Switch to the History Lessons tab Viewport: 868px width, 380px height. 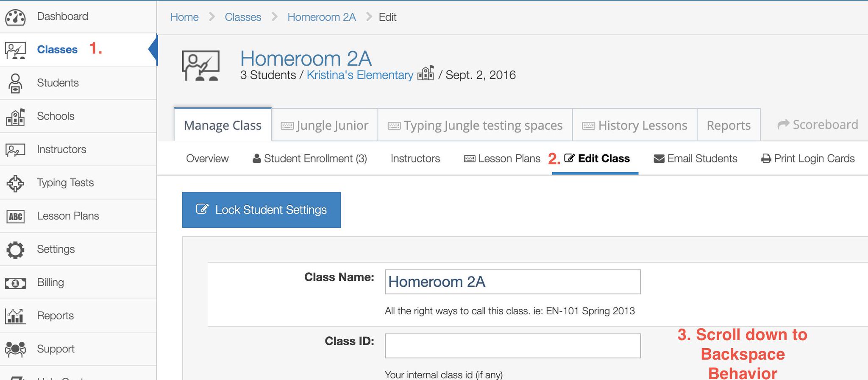pyautogui.click(x=634, y=125)
